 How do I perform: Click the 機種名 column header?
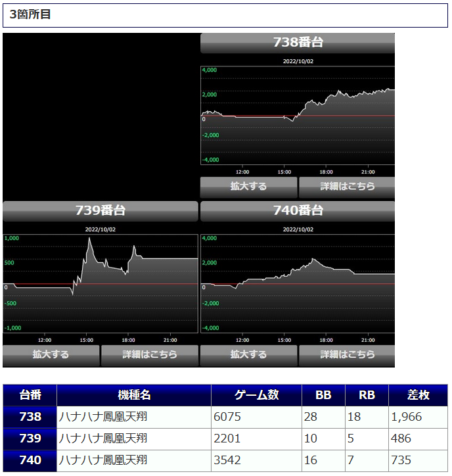[134, 395]
